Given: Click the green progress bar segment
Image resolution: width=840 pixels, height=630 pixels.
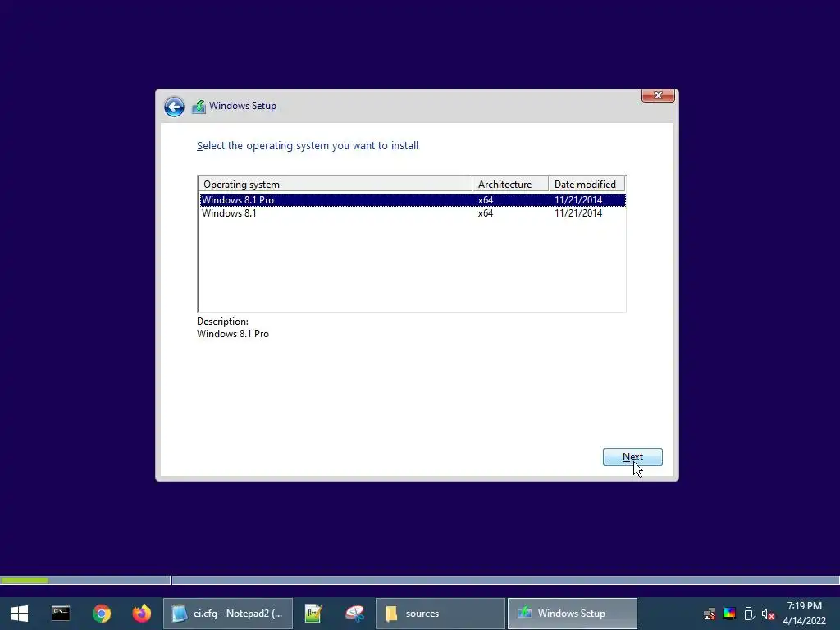Looking at the screenshot, I should [25, 580].
